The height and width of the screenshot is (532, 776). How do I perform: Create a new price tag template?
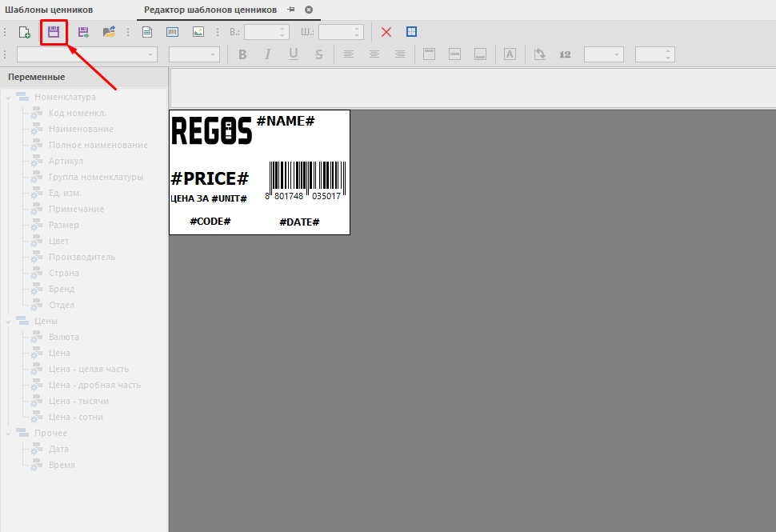[x=25, y=32]
